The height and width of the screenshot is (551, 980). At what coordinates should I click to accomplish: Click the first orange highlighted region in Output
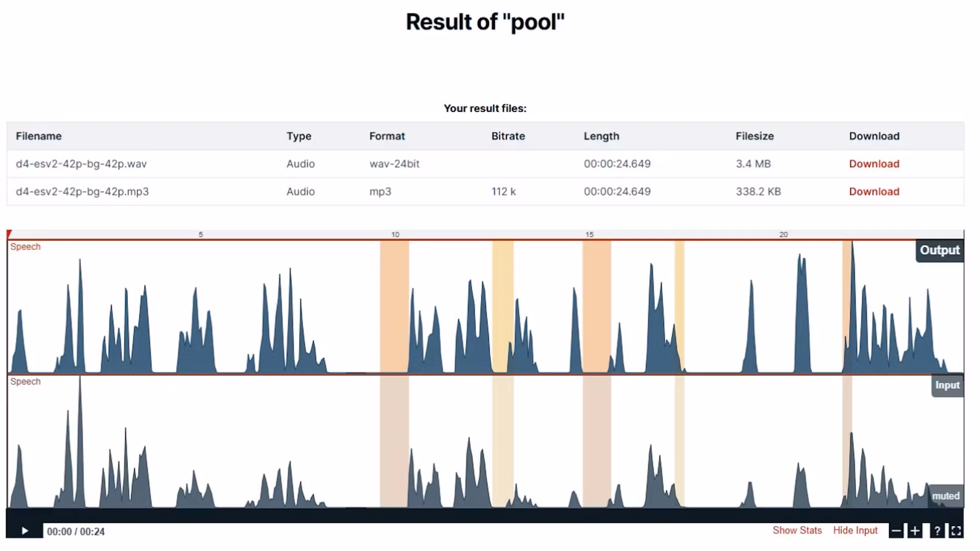(394, 306)
